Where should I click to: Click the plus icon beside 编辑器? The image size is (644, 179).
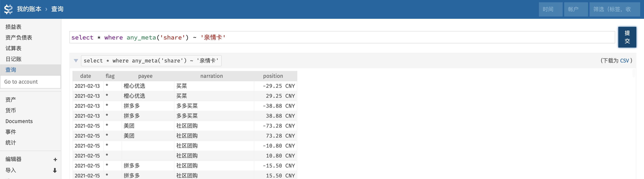(x=55, y=159)
